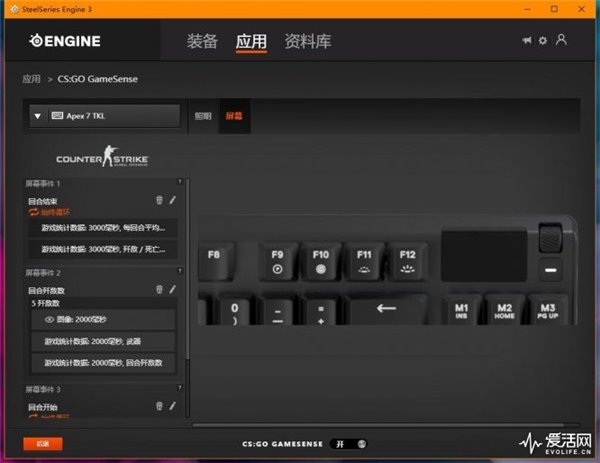Maximize the SteelSeries Engine 3 window
The height and width of the screenshot is (463, 600).
[x=554, y=9]
